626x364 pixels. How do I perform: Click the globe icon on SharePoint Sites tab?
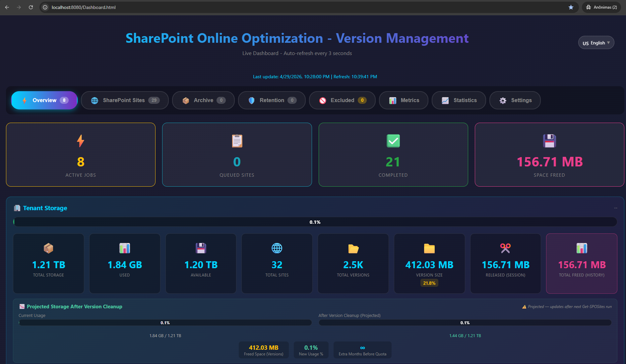point(94,100)
